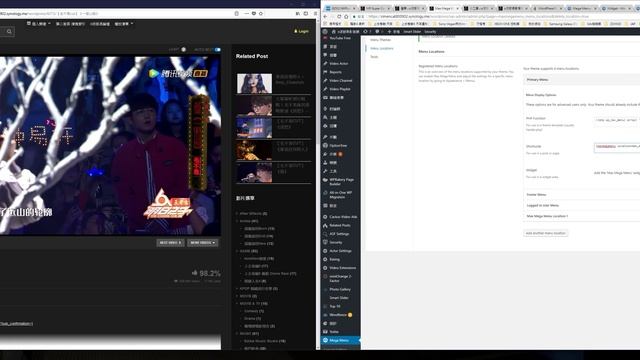Screen dimensions: 640x360
Task: Open Video Channel in admin sidebar
Action: point(340,81)
